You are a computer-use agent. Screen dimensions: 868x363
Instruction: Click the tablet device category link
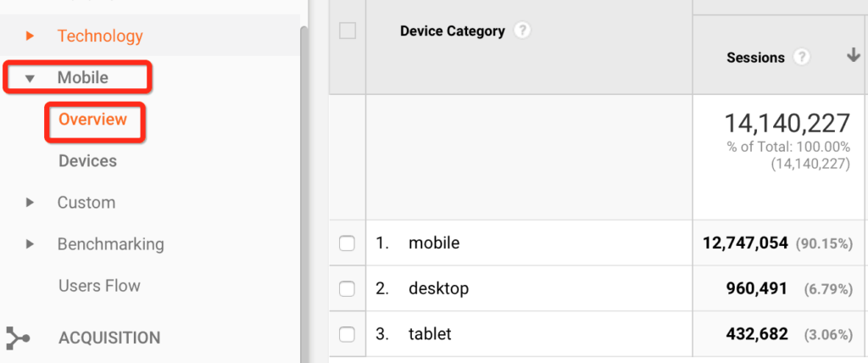[430, 333]
